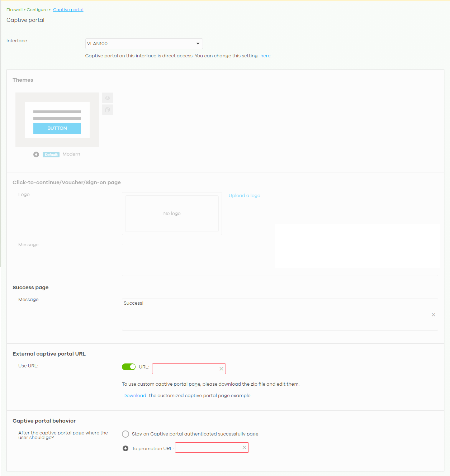The height and width of the screenshot is (476, 450).
Task: Click Upload a logo link
Action: click(x=245, y=195)
